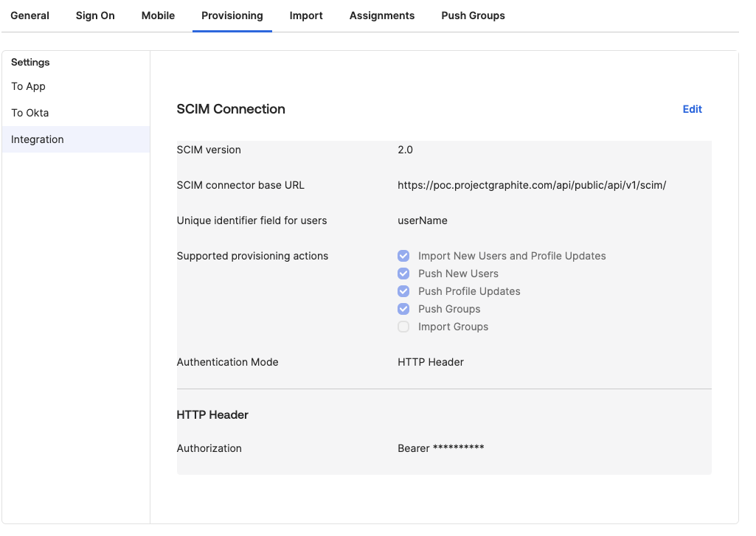The width and height of the screenshot is (756, 536).
Task: Switch to the Push Groups tab
Action: click(x=473, y=15)
